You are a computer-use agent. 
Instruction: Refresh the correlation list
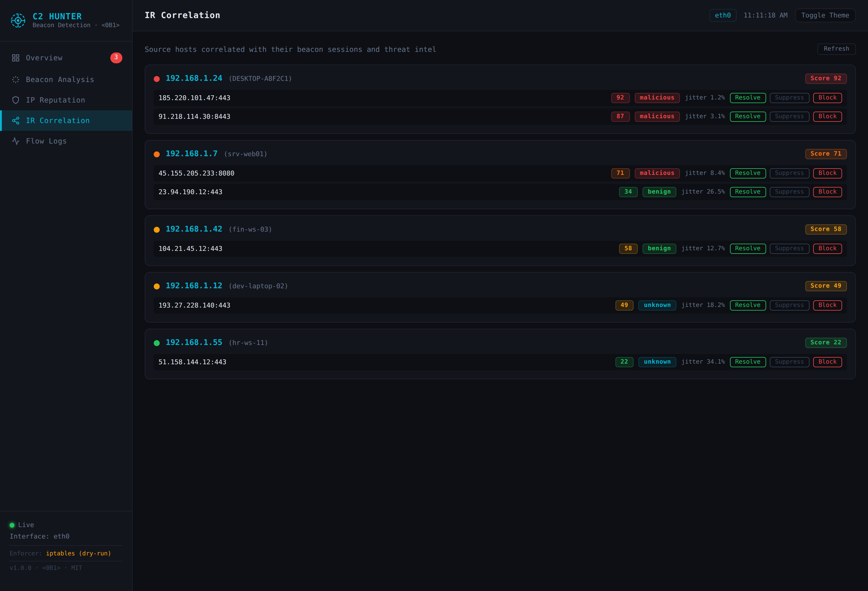[x=836, y=49]
